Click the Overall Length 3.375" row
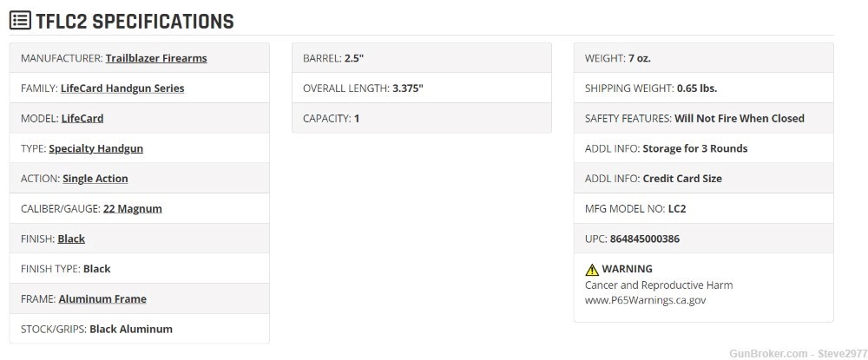This screenshot has height=360, width=868. tap(421, 88)
